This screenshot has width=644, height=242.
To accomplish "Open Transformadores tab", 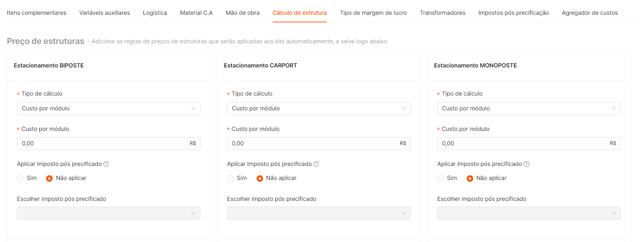I will 443,13.
